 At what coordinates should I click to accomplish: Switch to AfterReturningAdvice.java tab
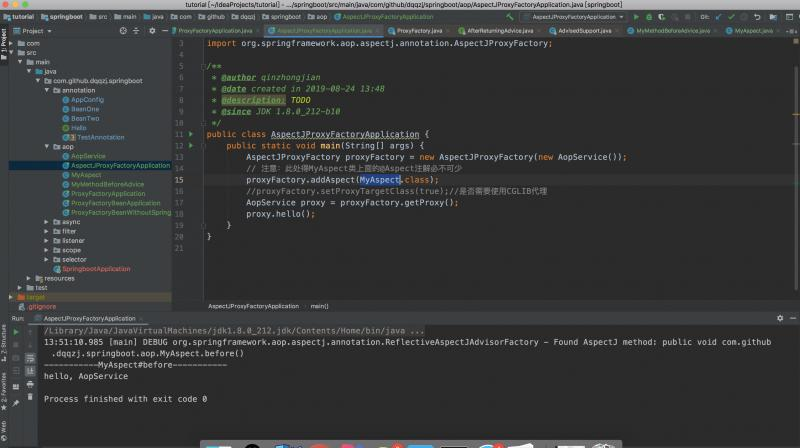pos(500,31)
